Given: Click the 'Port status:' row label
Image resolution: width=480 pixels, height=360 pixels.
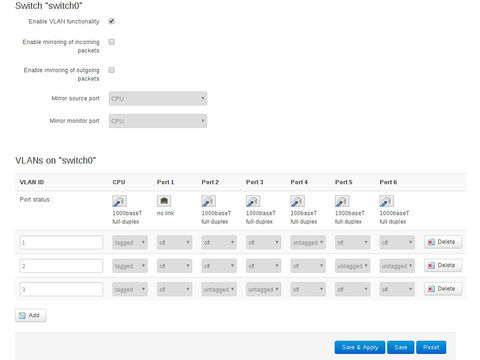Looking at the screenshot, I should (x=35, y=200).
